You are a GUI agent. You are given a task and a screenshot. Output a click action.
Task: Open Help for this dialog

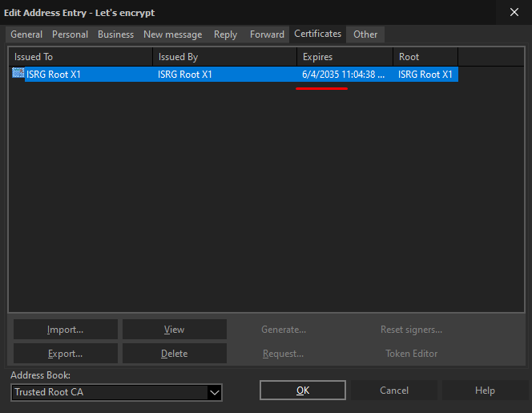pyautogui.click(x=485, y=391)
